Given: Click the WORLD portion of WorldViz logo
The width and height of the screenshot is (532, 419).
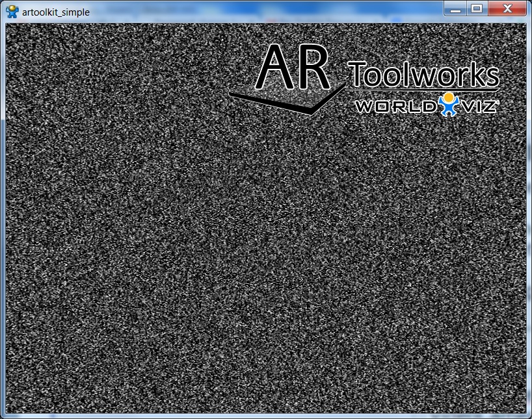Looking at the screenshot, I should coord(397,107).
